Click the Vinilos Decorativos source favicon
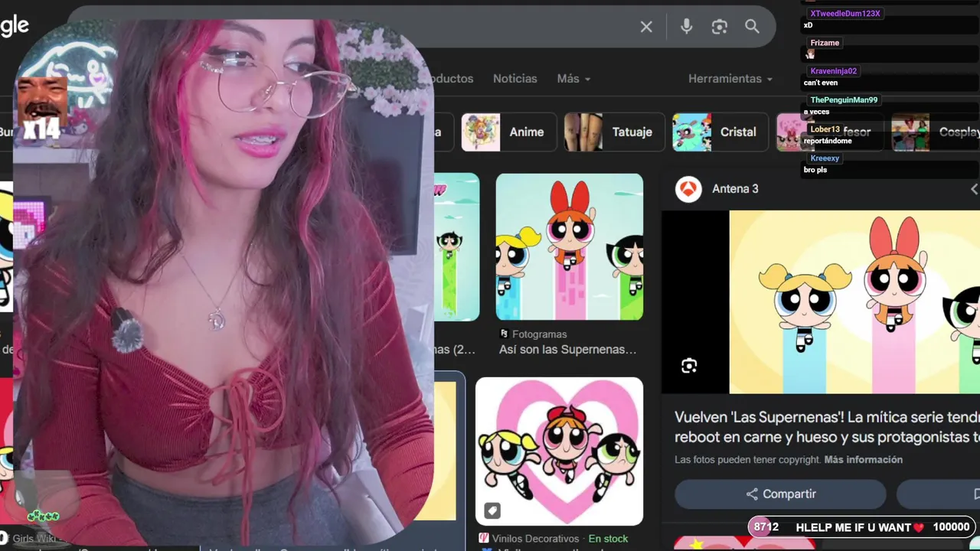The height and width of the screenshot is (551, 980). click(483, 539)
